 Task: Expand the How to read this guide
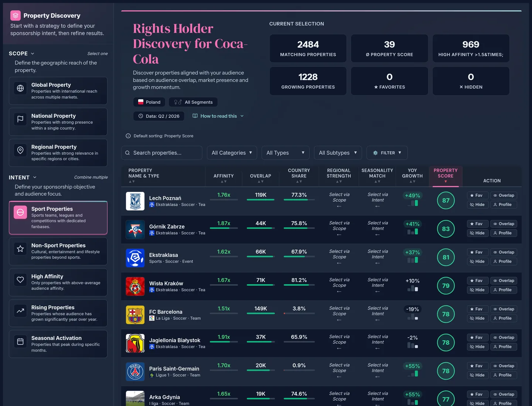(218, 116)
